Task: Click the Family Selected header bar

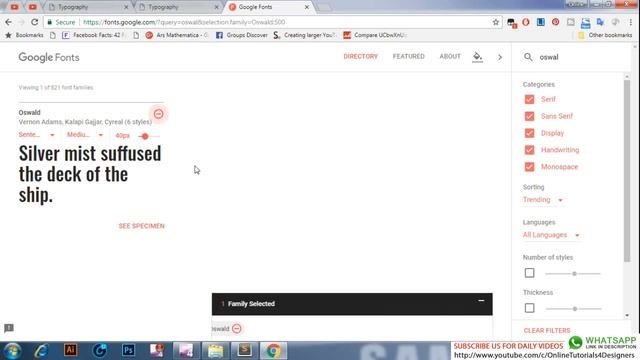Action: (x=352, y=304)
